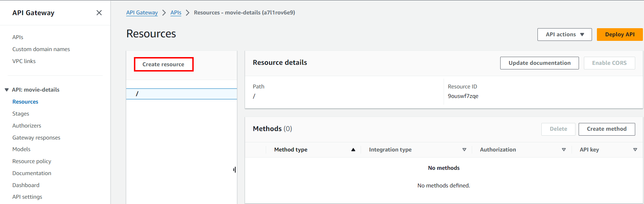Collapse the API: movie-details tree section
This screenshot has height=204, width=644.
(x=7, y=90)
